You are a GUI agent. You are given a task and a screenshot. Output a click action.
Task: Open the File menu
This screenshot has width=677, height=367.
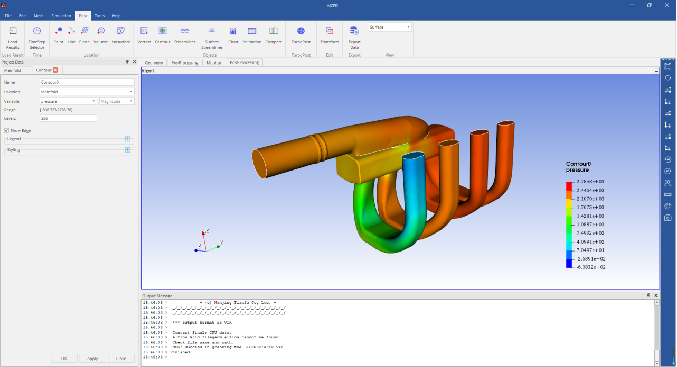(x=8, y=16)
